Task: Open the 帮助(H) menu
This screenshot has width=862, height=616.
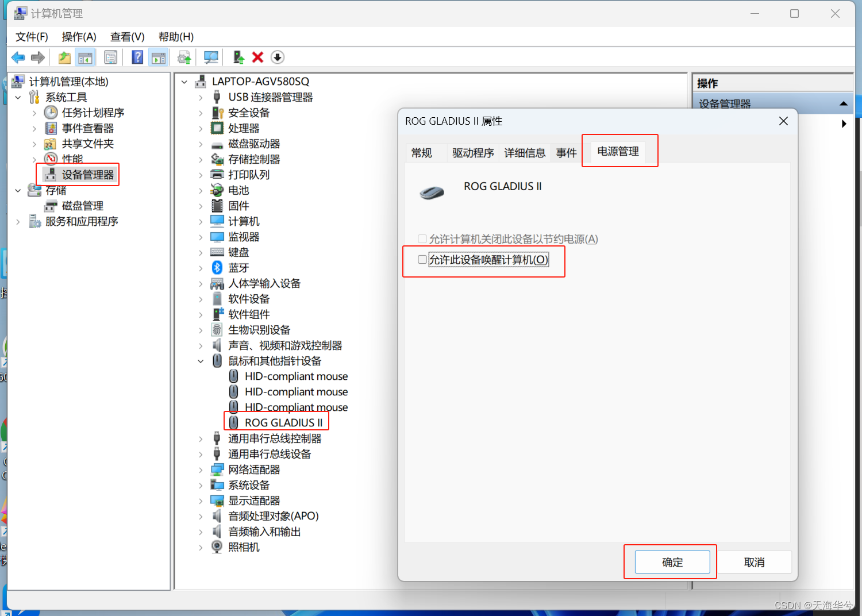Action: tap(176, 37)
